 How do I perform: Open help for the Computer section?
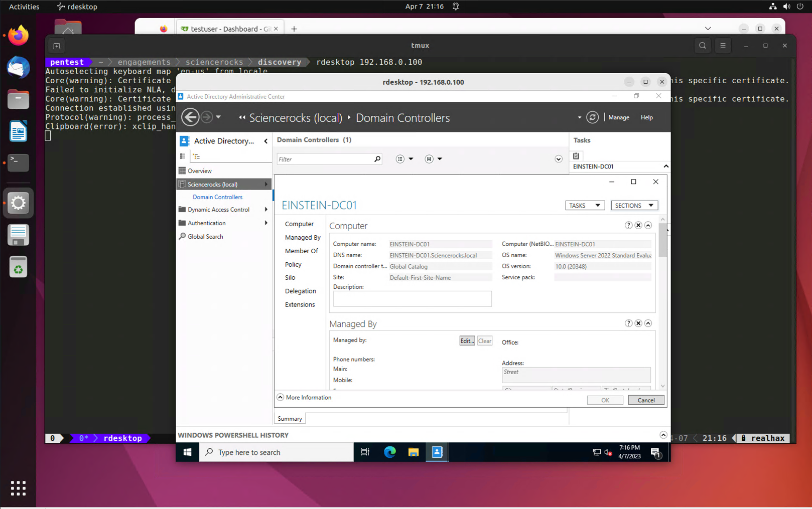(x=628, y=226)
